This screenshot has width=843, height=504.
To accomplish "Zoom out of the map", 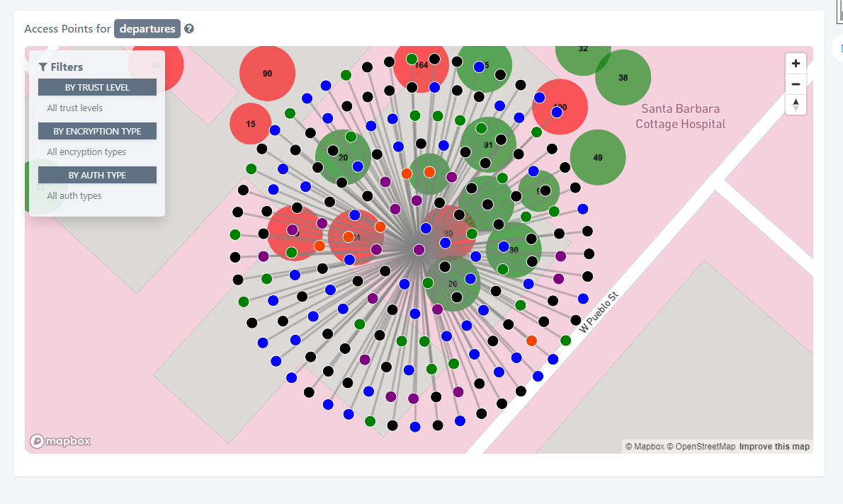I will coord(796,84).
